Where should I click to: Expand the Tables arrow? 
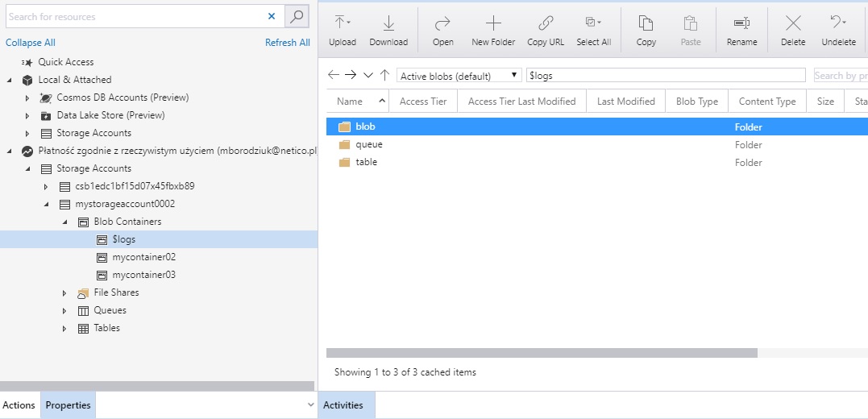pos(64,328)
